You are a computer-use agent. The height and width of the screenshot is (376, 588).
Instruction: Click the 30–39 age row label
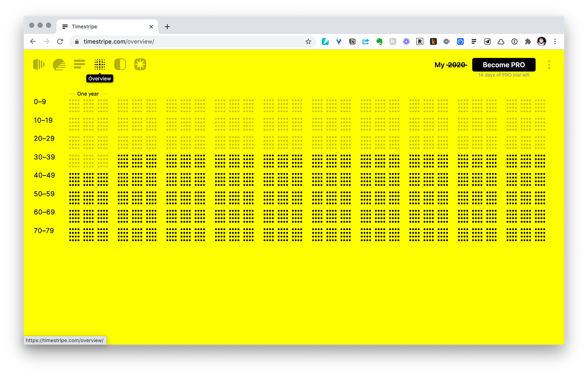(44, 157)
